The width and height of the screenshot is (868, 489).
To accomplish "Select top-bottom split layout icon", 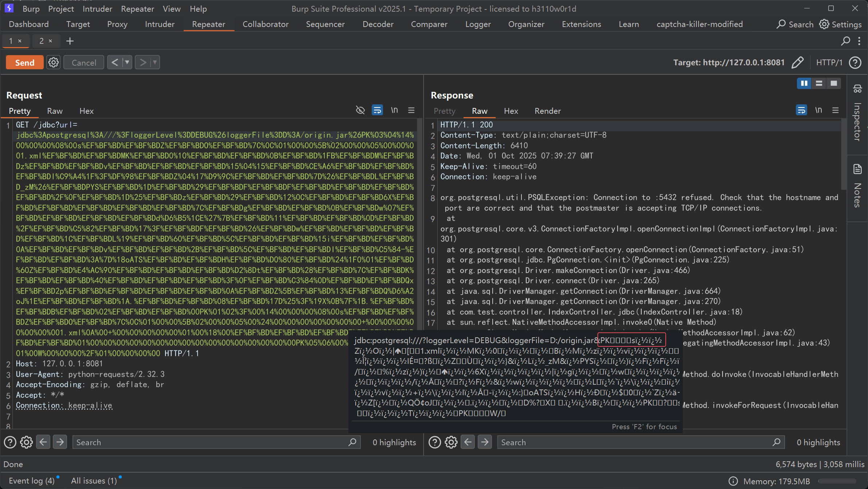I will click(819, 84).
